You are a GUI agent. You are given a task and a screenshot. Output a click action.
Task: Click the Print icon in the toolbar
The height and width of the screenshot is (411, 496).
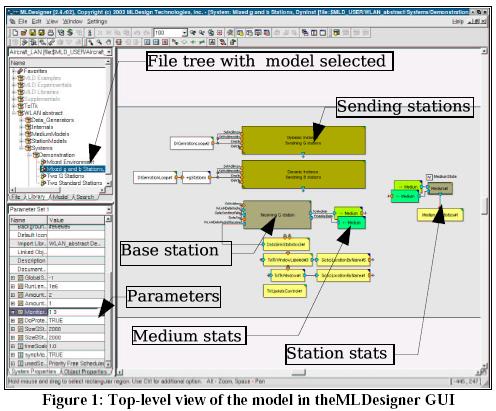pos(50,33)
